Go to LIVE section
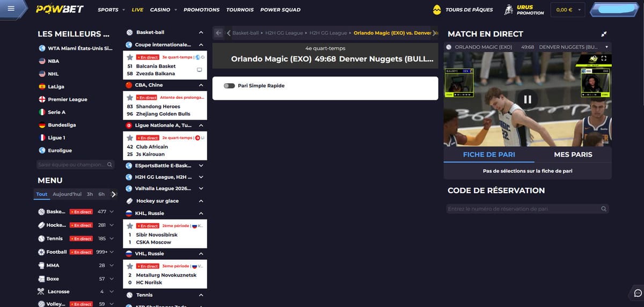 pyautogui.click(x=137, y=10)
